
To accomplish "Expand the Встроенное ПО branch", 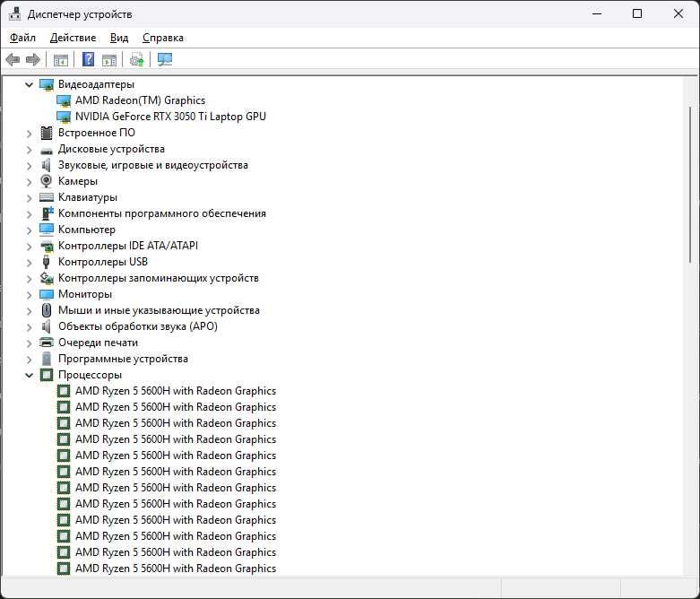I will [29, 133].
